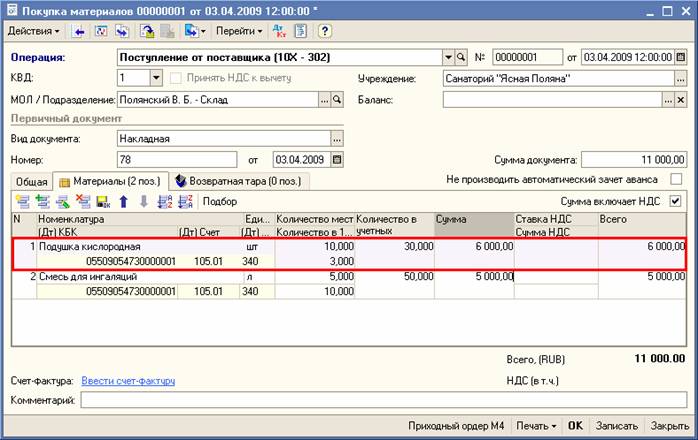Click the 'Ввести счет-фактуру' link
The height and width of the screenshot is (440, 698).
click(128, 380)
